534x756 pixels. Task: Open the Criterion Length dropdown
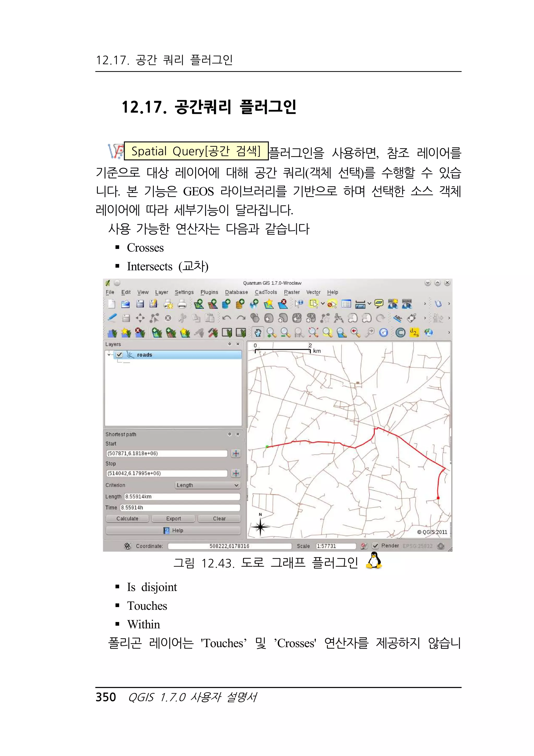[208, 485]
